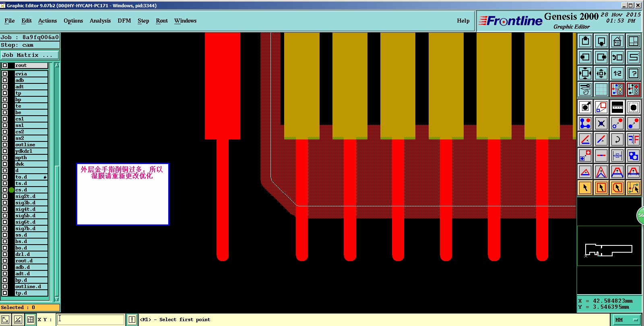Toggle the checkbox for layer sig2t.d
The width and height of the screenshot is (644, 326).
(5, 196)
